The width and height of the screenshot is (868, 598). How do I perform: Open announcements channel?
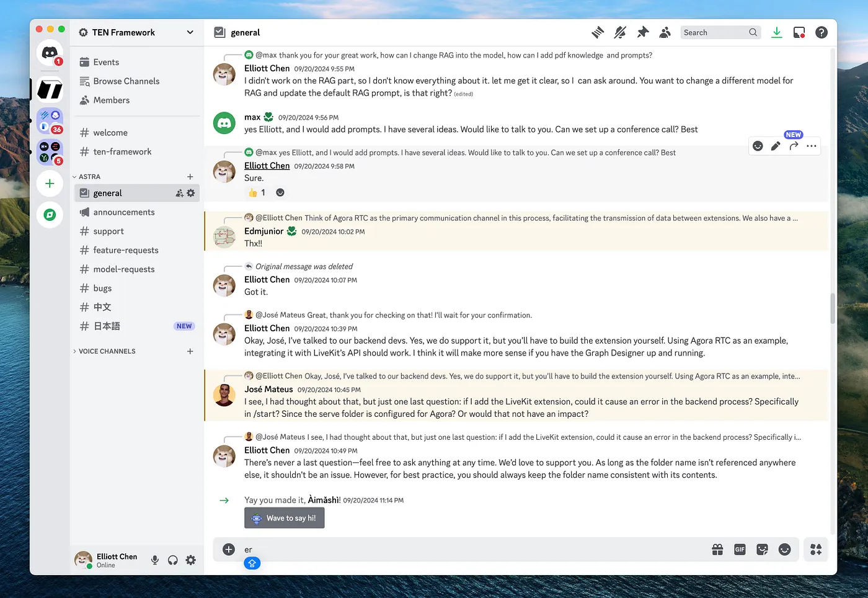point(136,212)
